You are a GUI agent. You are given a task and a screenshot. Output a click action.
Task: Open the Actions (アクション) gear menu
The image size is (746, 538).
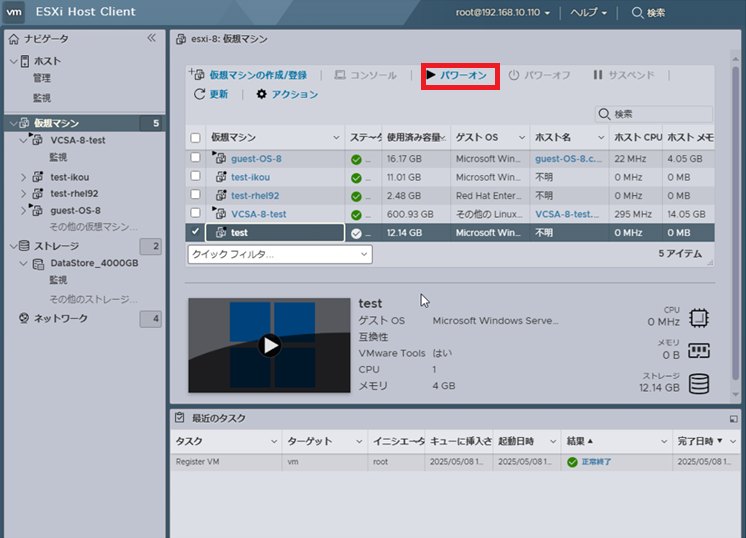coord(262,94)
